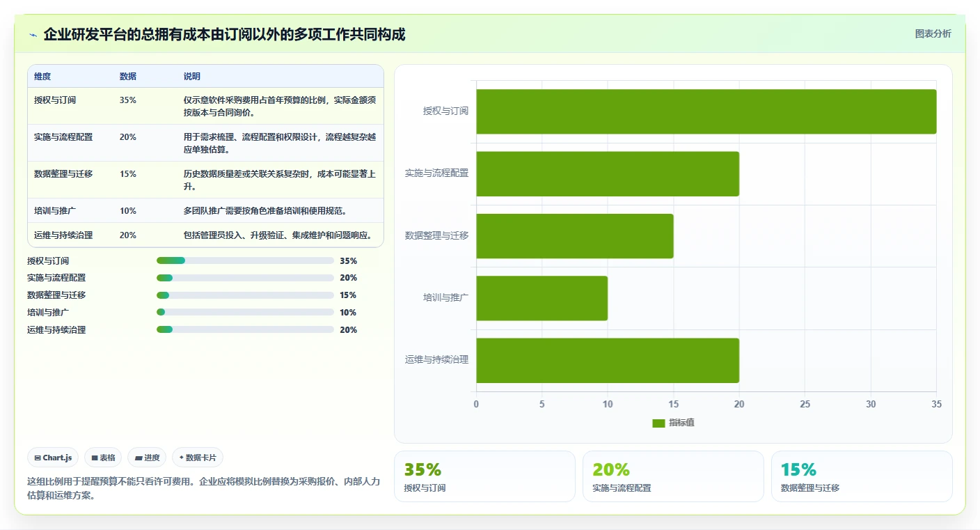Click the 授权与订阅 progress bar

(x=245, y=260)
